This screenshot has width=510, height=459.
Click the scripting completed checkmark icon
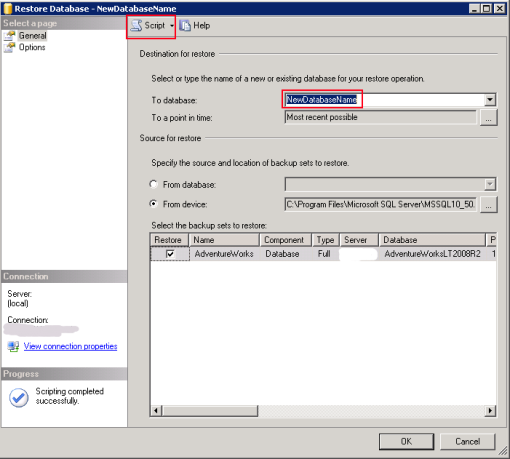point(19,397)
